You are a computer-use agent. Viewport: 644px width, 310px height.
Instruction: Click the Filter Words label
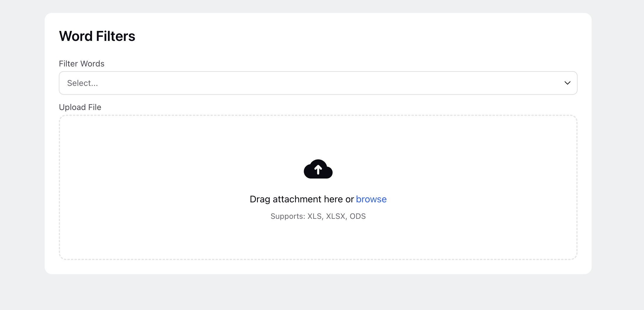82,64
